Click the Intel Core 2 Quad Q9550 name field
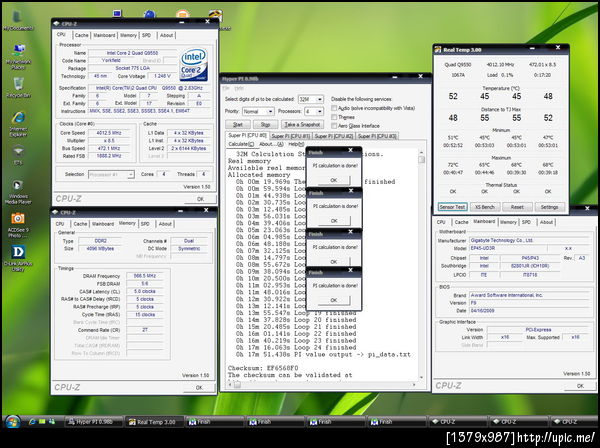 point(132,53)
